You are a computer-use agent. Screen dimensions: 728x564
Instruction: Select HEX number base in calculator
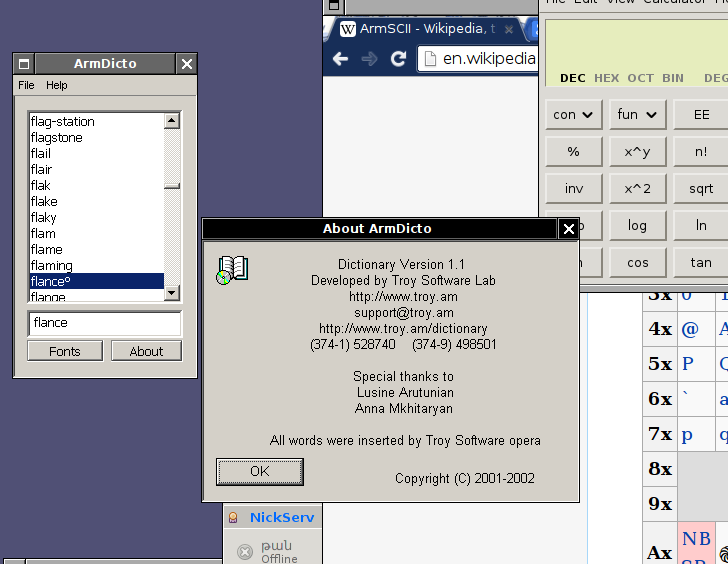606,78
